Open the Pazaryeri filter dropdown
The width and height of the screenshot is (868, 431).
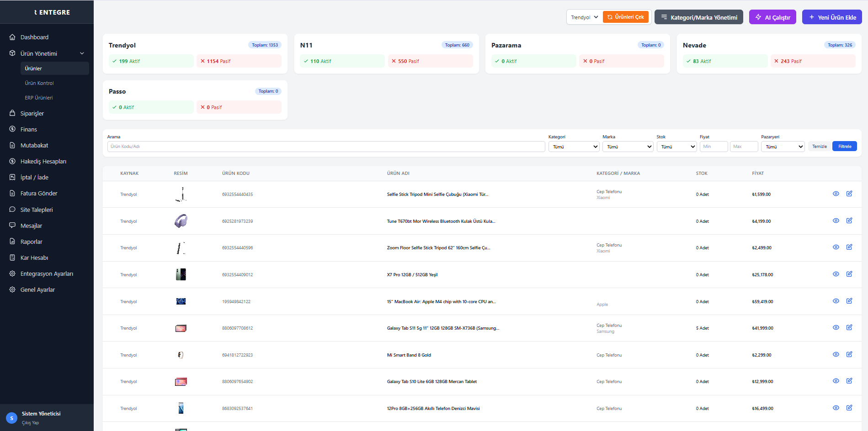coord(783,147)
